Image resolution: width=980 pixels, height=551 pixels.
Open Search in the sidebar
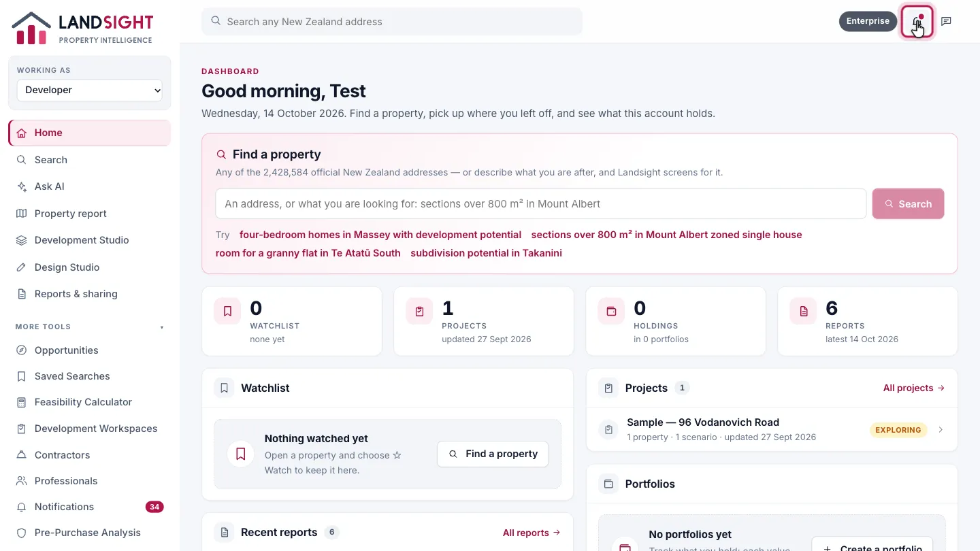[x=90, y=160]
